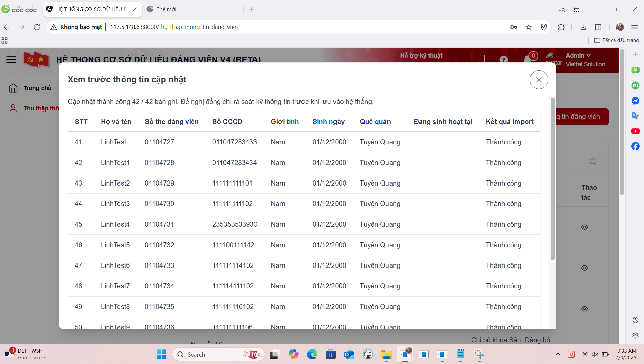The height and width of the screenshot is (364, 644).
Task: Click the search magnifier icon in the page
Action: pos(593,162)
